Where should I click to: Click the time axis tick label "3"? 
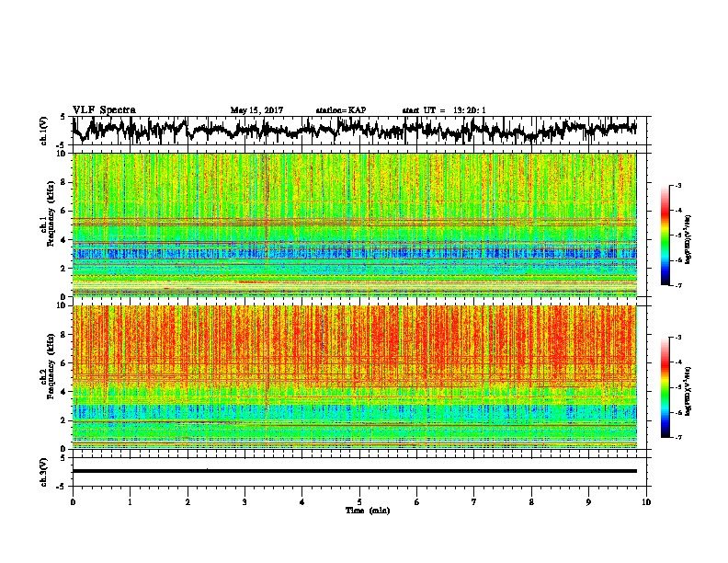coord(245,502)
